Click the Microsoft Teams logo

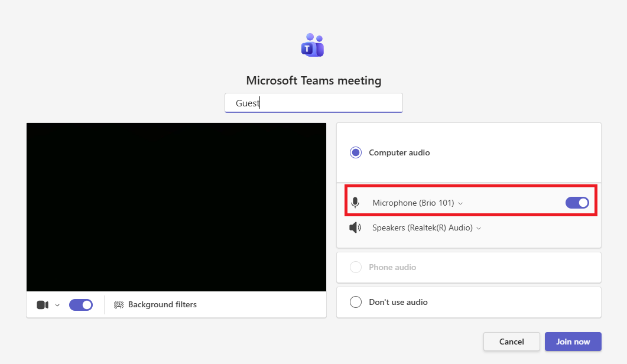(x=313, y=45)
